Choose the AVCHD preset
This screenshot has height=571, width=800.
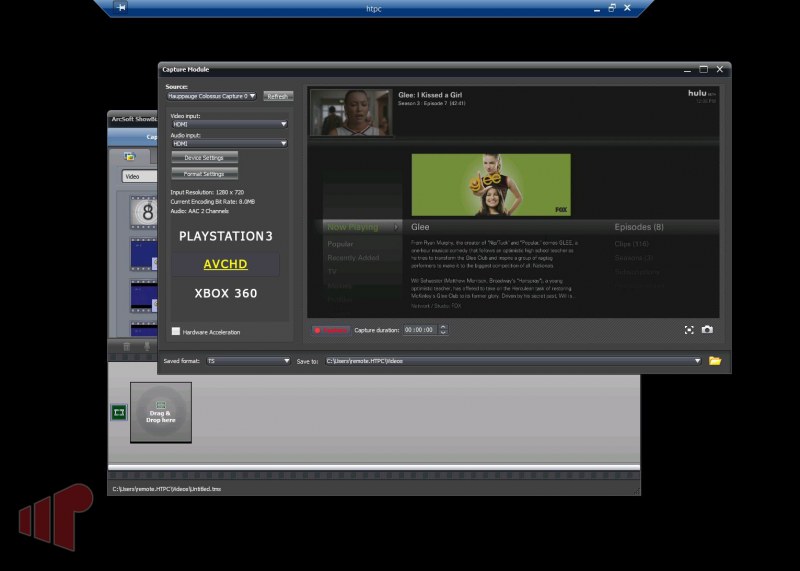click(226, 264)
